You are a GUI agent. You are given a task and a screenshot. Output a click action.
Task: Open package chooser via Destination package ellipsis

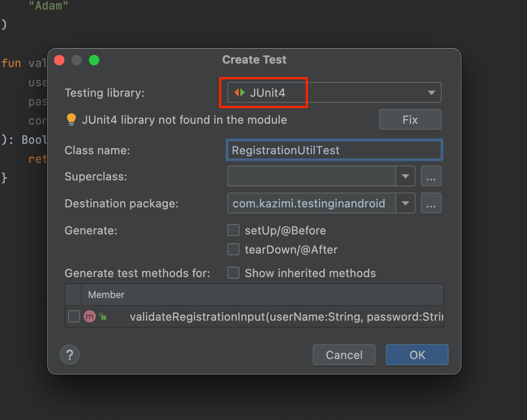(x=431, y=203)
